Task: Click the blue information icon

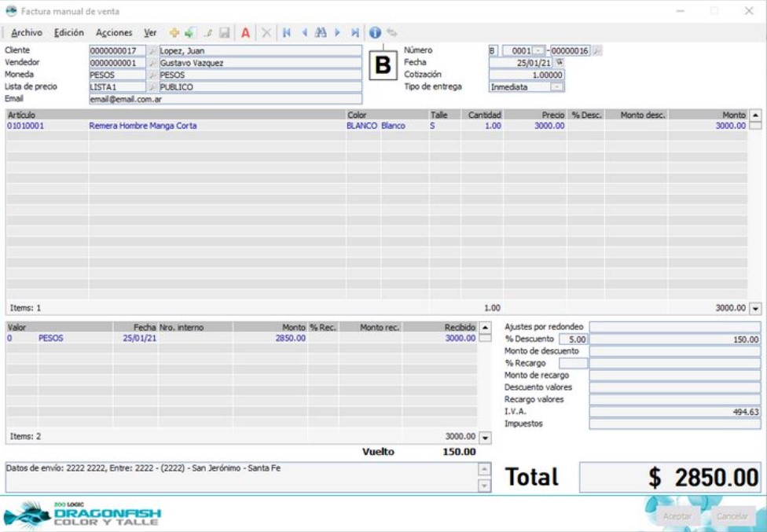Action: 375,33
